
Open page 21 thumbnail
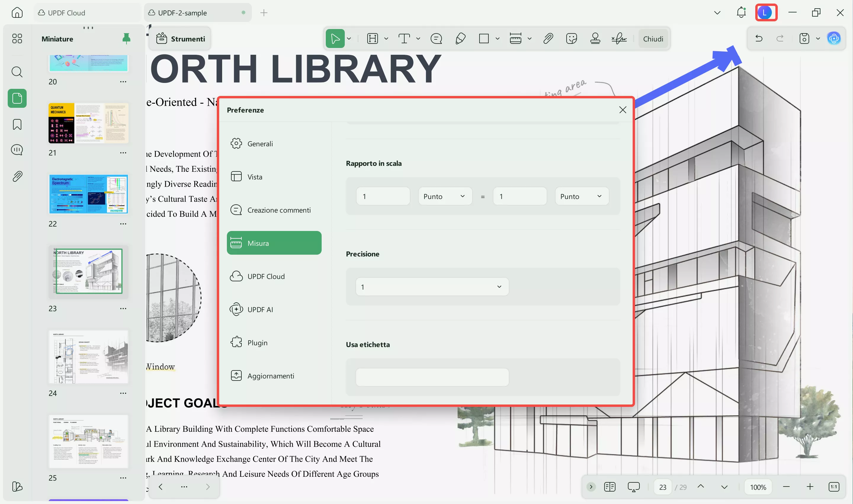[x=88, y=123]
